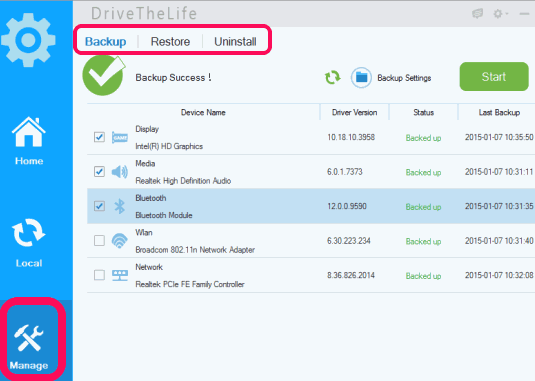This screenshot has width=535, height=381.
Task: Click driver version 6.0.1.7373
Action: pyautogui.click(x=345, y=172)
